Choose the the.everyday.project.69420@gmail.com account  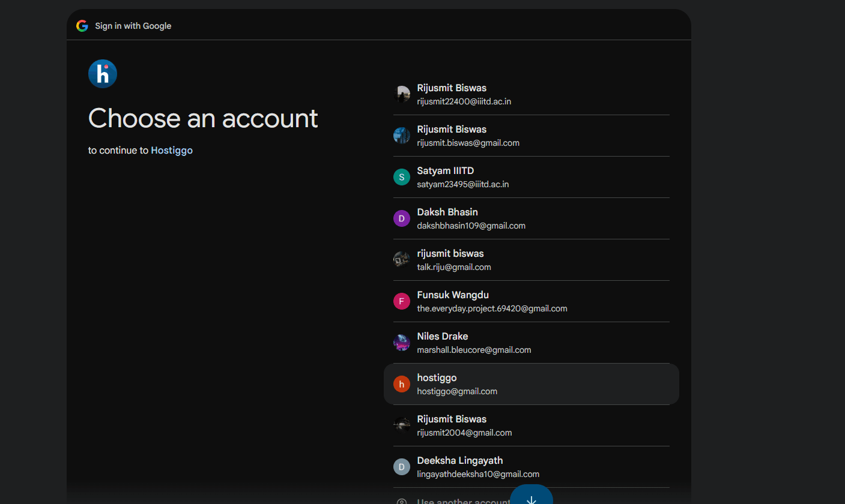click(x=532, y=301)
